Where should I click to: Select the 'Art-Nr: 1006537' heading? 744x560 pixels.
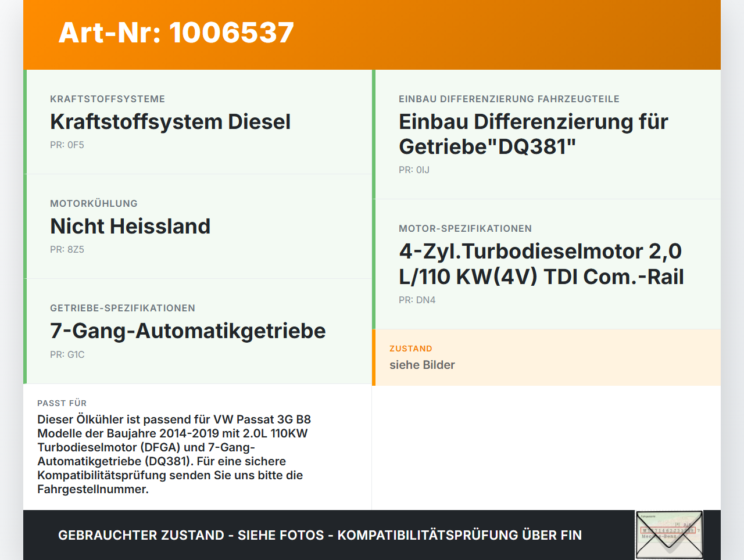click(176, 33)
